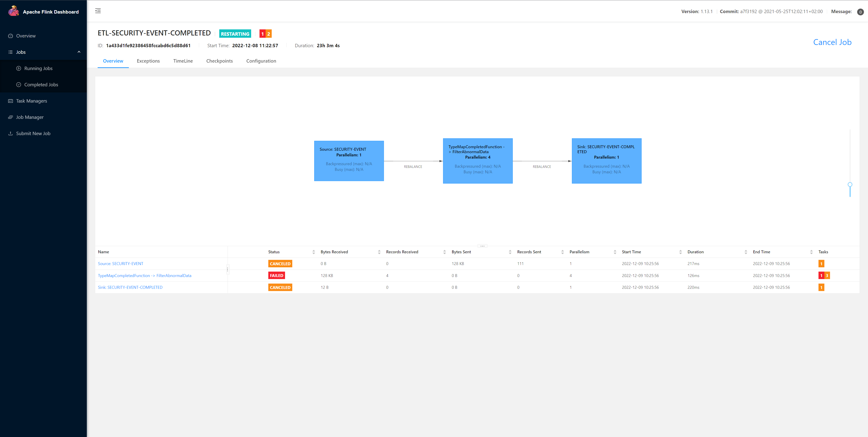Switch to the Exceptions tab
This screenshot has height=437, width=868.
pyautogui.click(x=148, y=61)
